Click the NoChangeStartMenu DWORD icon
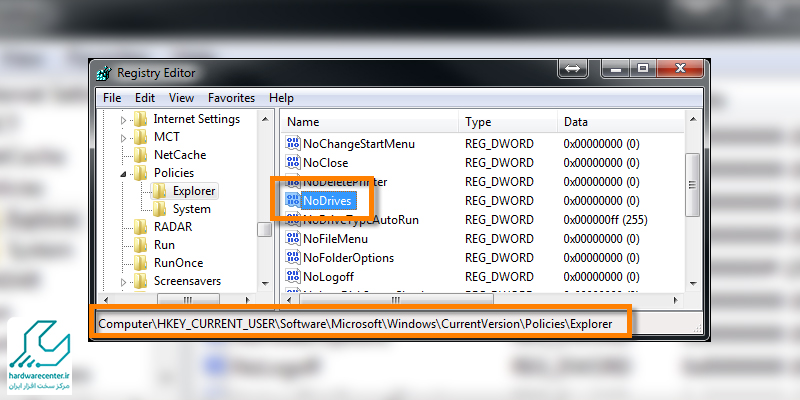 293,144
